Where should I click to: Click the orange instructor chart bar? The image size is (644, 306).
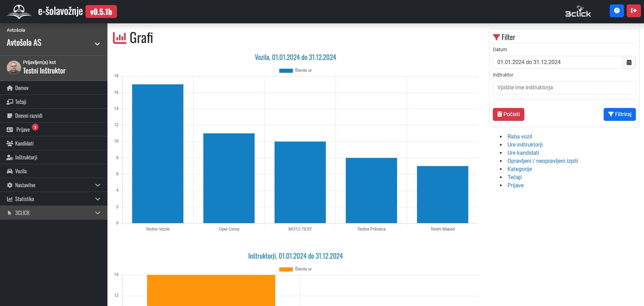point(211,290)
